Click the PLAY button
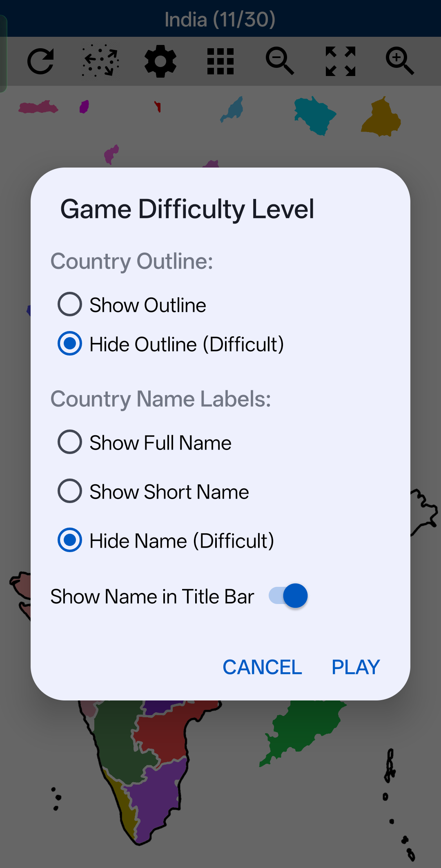This screenshot has width=441, height=868. [356, 667]
